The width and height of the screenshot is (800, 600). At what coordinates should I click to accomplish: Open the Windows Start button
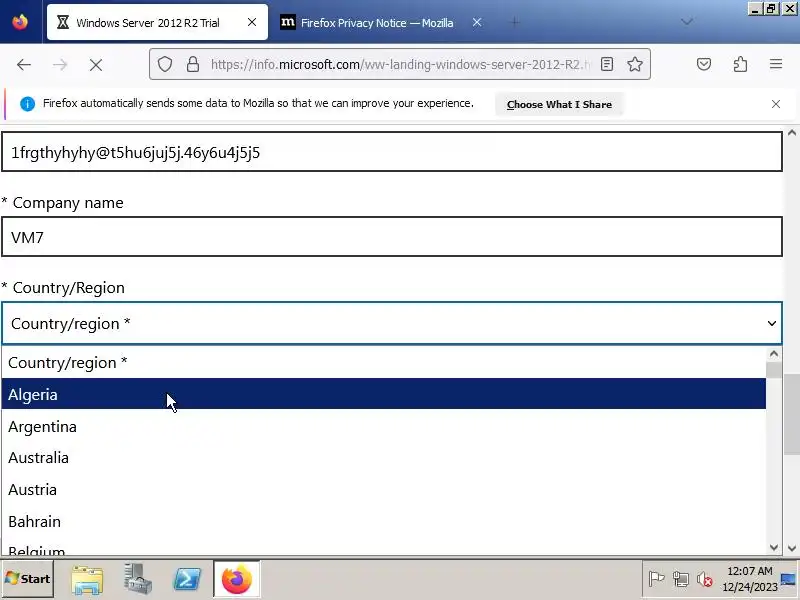28,579
